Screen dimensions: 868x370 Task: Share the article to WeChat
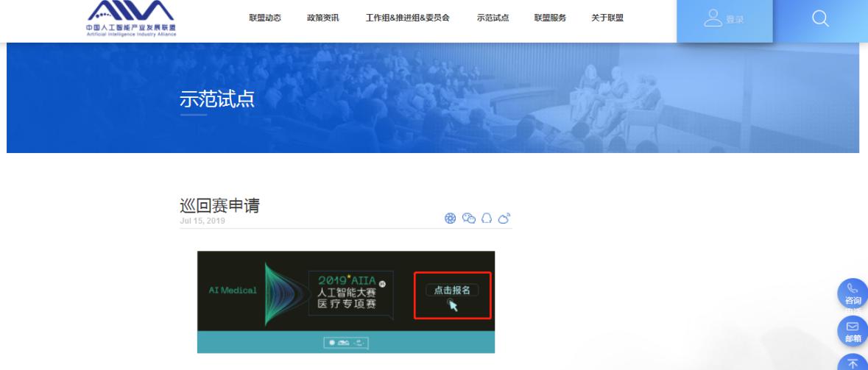tap(469, 218)
